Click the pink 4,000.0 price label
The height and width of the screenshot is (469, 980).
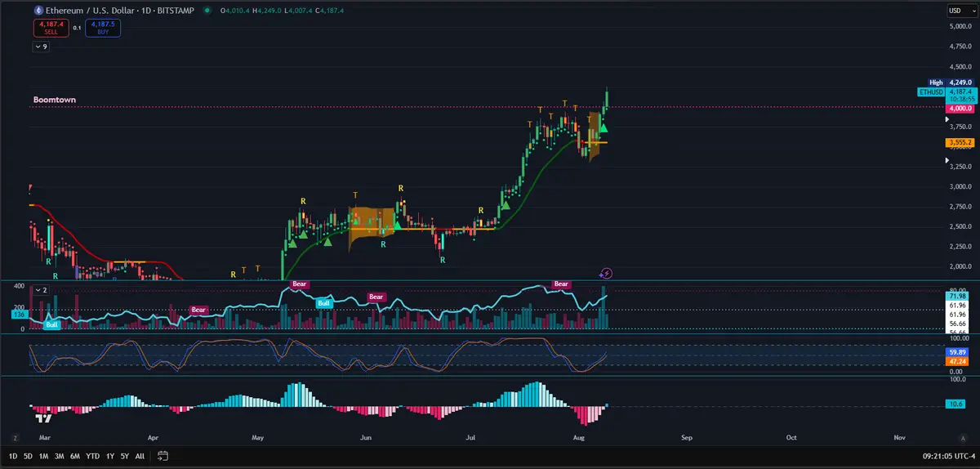click(960, 108)
